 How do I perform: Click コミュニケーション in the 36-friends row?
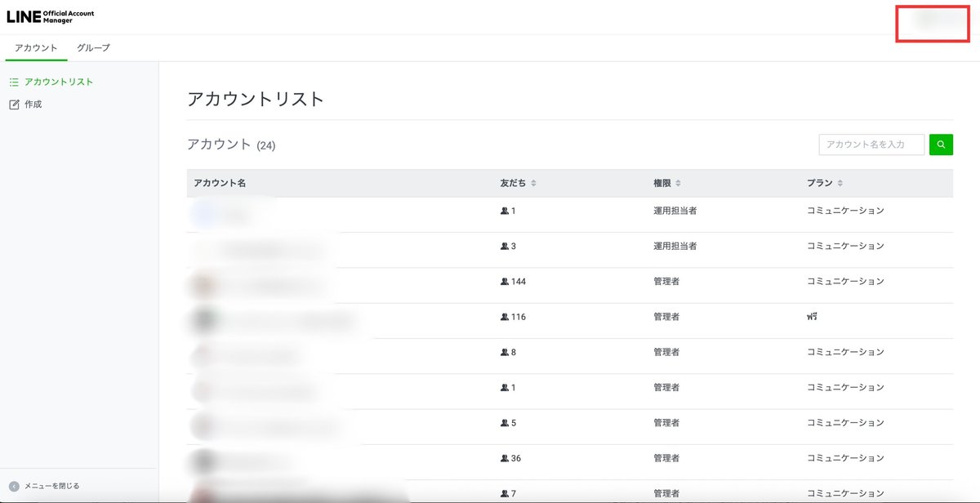(x=845, y=458)
